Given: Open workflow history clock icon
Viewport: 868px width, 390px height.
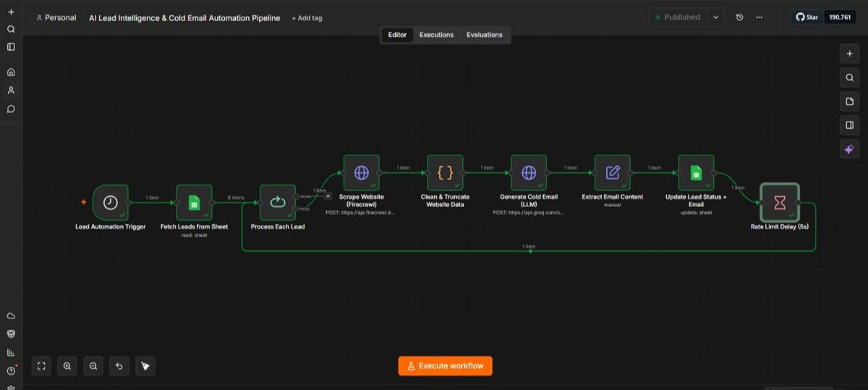Looking at the screenshot, I should (x=739, y=17).
